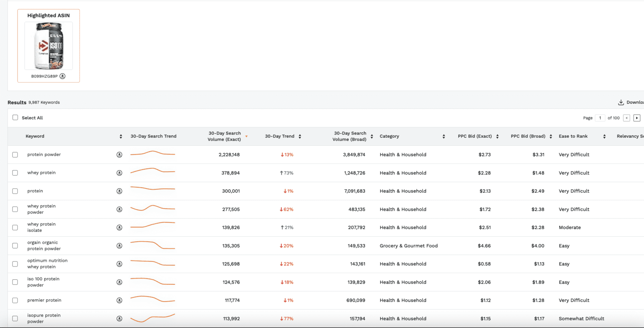
Task: Open the Amazon icon beside ASIN B099HZG89P
Action: [62, 76]
